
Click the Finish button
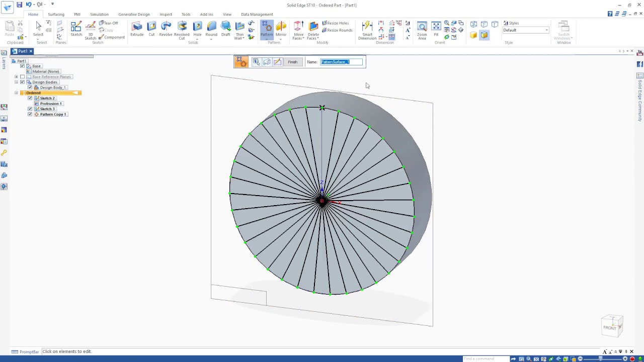292,62
